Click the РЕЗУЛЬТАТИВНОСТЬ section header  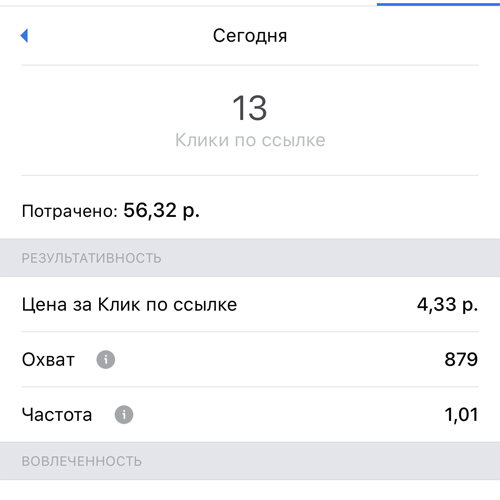[x=250, y=258]
